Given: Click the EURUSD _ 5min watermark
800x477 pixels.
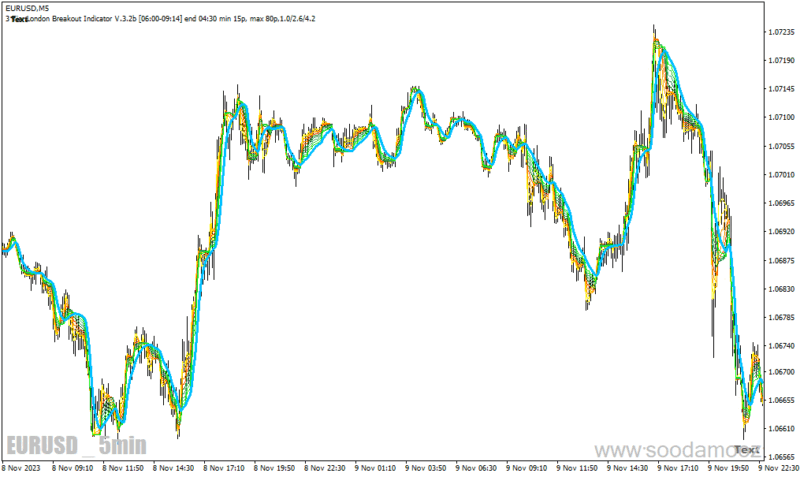Looking at the screenshot, I should click(77, 445).
